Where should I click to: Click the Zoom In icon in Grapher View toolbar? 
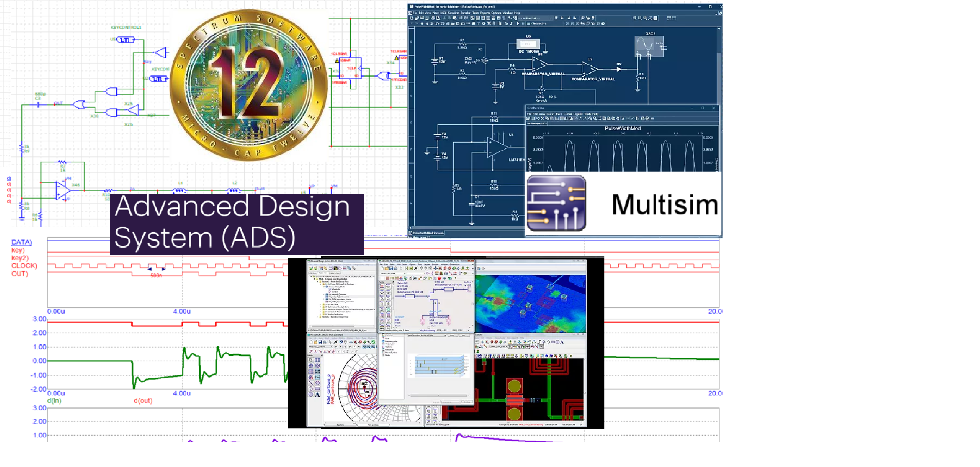point(590,118)
